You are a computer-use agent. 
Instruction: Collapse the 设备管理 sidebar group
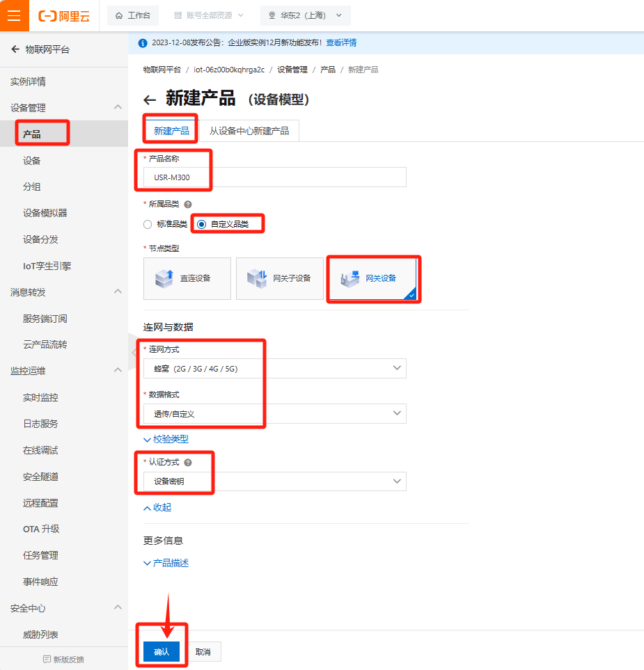click(x=118, y=107)
